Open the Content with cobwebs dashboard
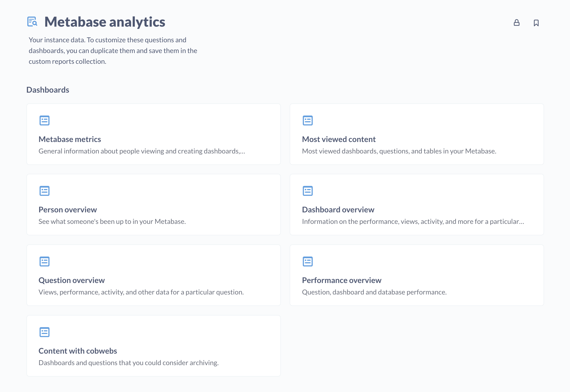 tap(78, 351)
